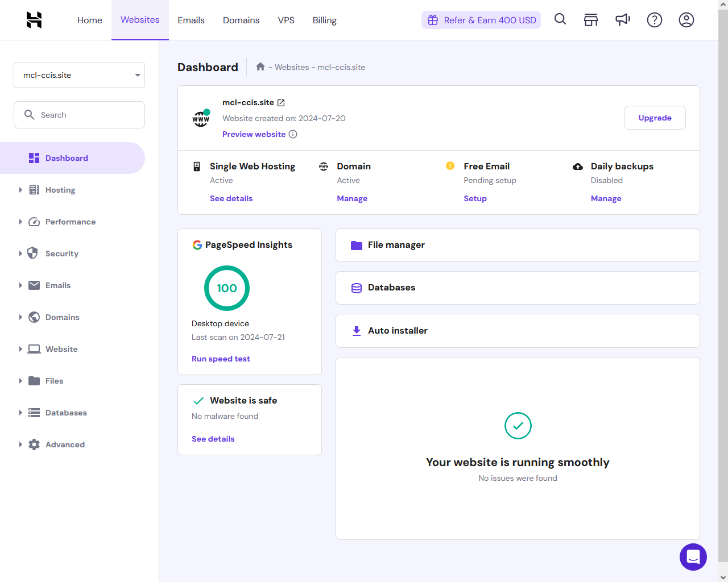The height and width of the screenshot is (582, 728).
Task: Open the live chat bubble button
Action: pos(693,556)
